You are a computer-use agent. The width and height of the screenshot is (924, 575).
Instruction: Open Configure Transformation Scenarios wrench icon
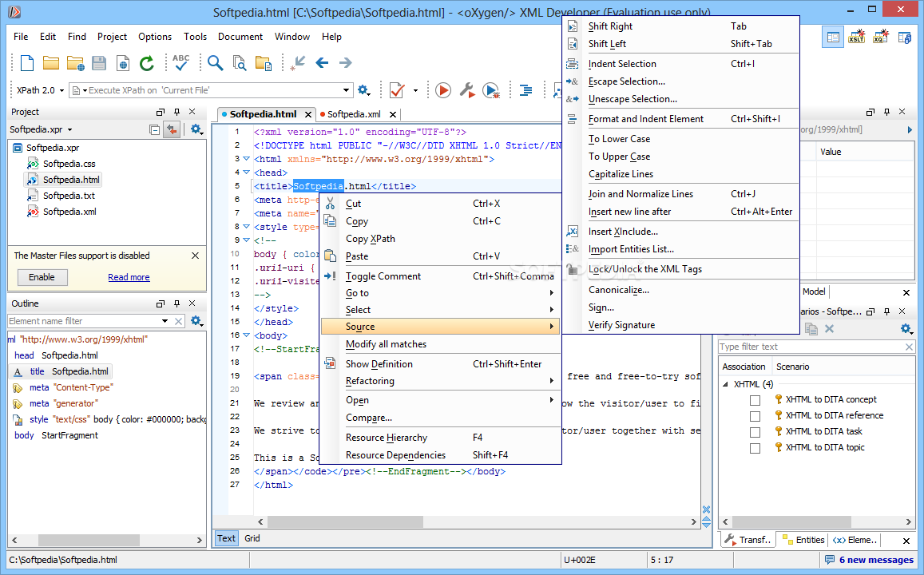[x=466, y=90]
